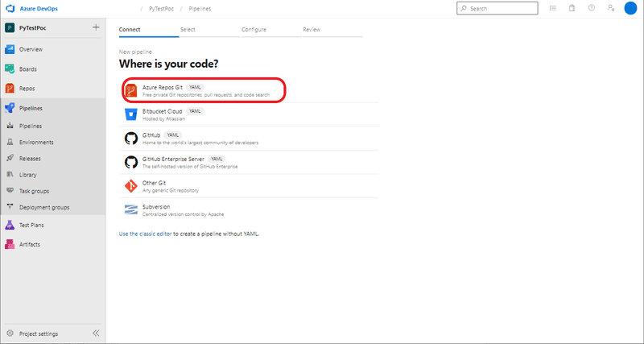Click the Project settings gear icon

click(x=10, y=334)
